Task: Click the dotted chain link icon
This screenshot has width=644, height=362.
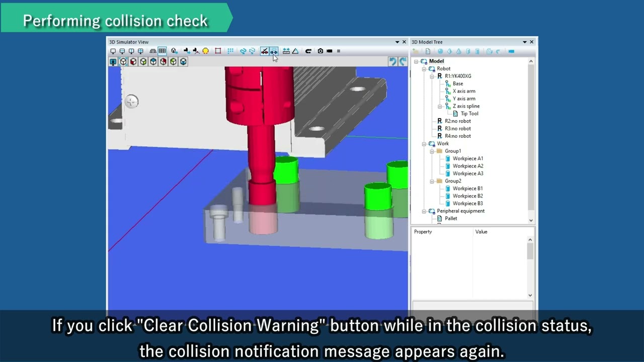Action: point(253,51)
